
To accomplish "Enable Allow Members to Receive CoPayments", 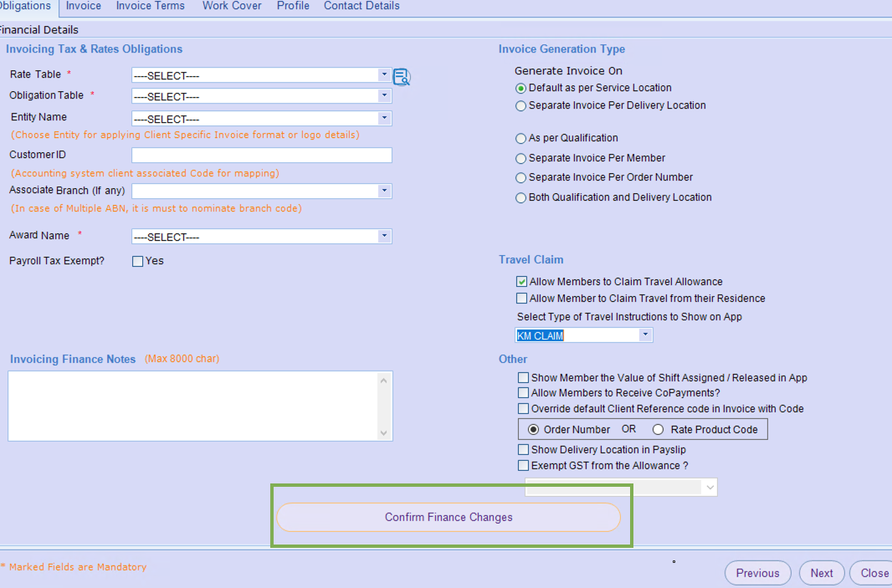I will [524, 393].
